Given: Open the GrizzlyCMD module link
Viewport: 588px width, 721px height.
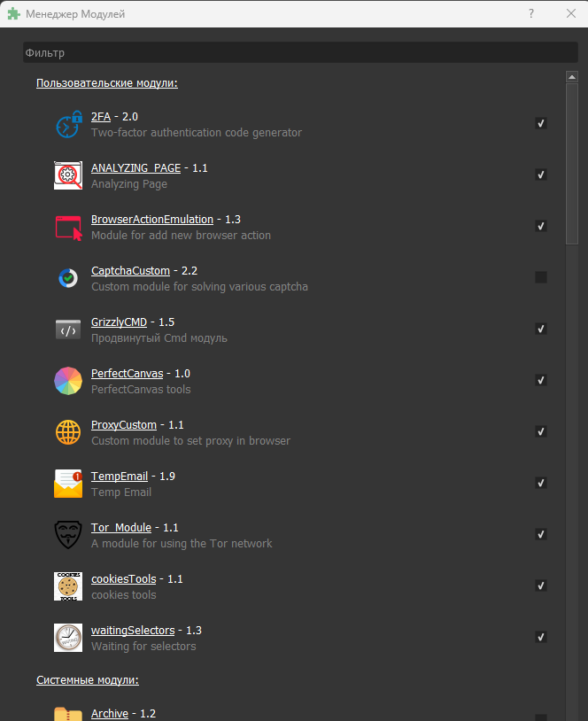Looking at the screenshot, I should [119, 322].
